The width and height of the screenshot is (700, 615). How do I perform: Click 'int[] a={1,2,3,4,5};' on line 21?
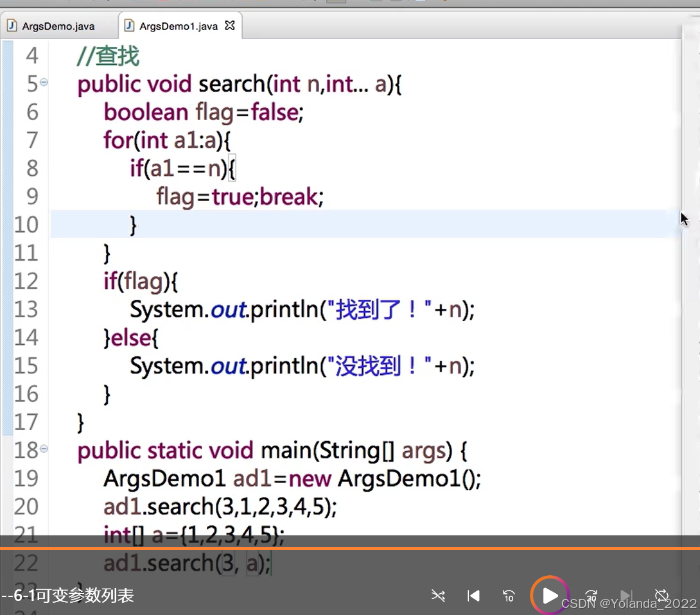(x=194, y=535)
